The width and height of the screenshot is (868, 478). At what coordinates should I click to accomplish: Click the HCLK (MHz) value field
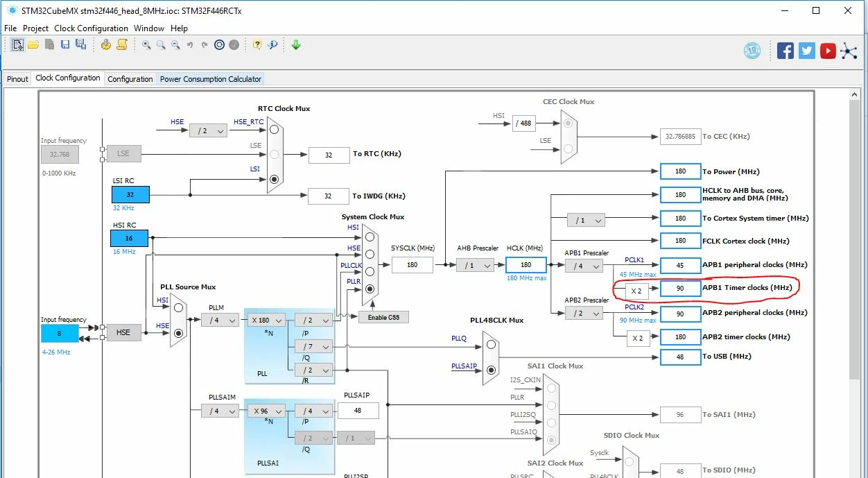[x=526, y=265]
